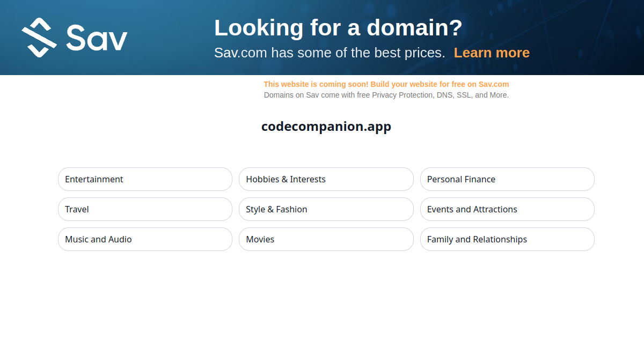Choose Family and Relationships category
This screenshot has width=644, height=362.
(x=507, y=239)
